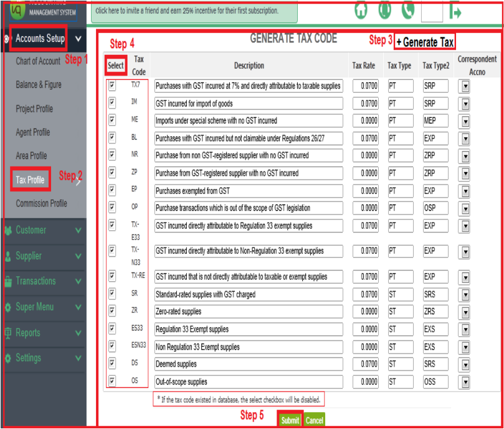Expand the Super Menu chevron
504x429 pixels.
(x=78, y=307)
